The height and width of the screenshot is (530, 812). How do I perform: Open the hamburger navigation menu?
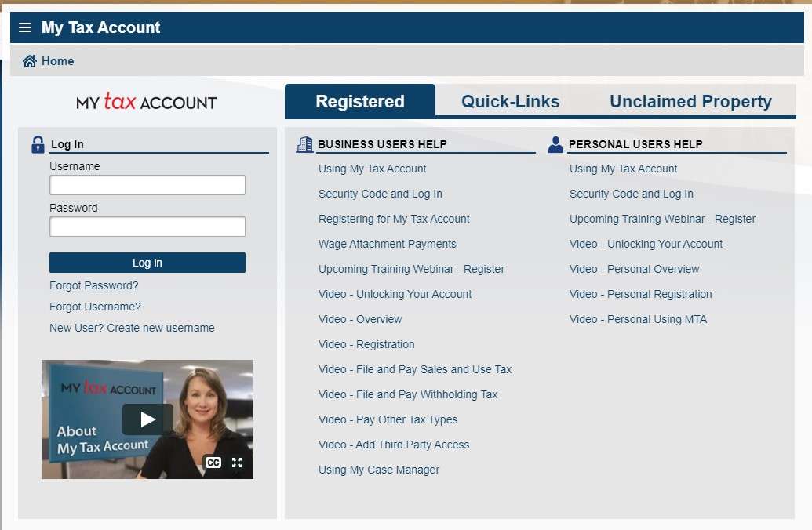point(26,27)
